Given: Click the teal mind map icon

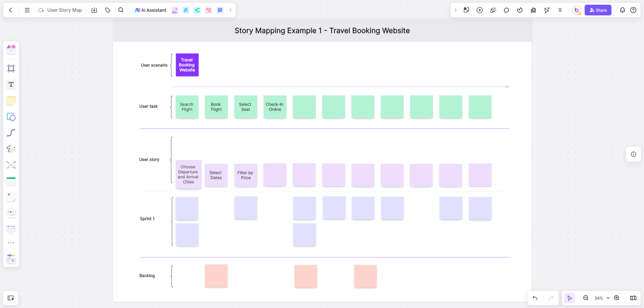Looking at the screenshot, I should [197, 10].
